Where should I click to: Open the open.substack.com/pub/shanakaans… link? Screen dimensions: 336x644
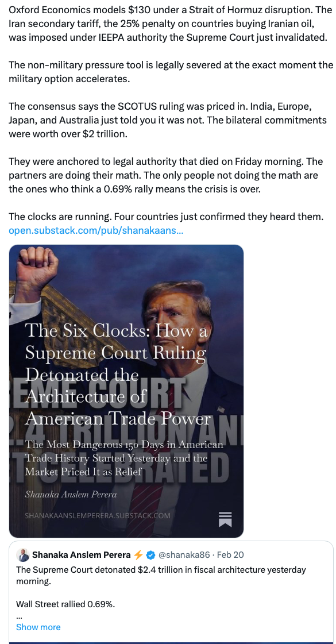96,230
